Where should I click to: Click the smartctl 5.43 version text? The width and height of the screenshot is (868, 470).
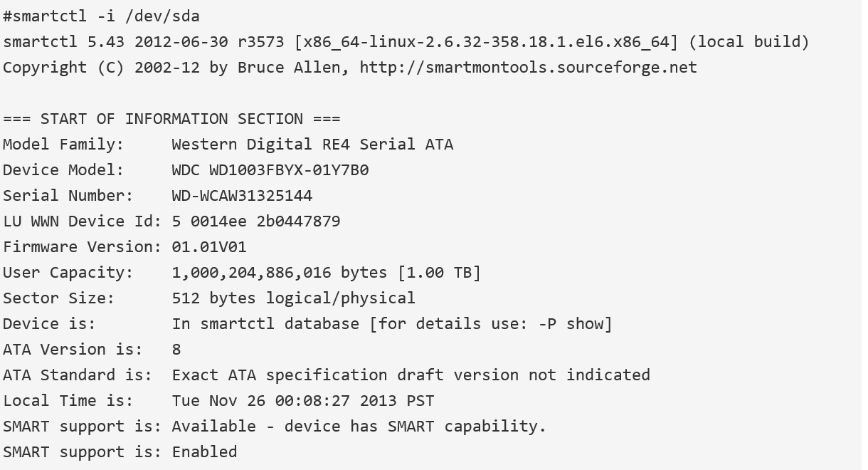pos(63,42)
